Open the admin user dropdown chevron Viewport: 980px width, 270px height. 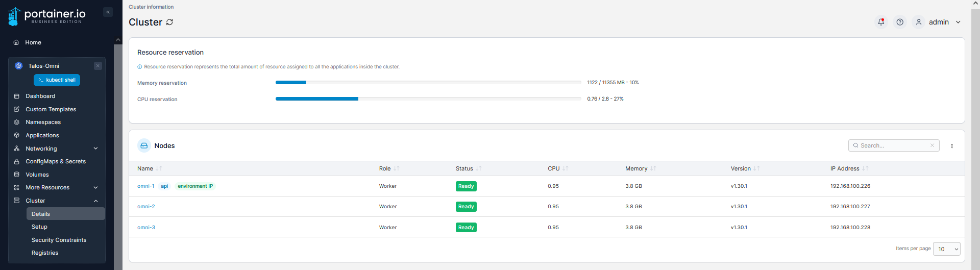tap(958, 22)
